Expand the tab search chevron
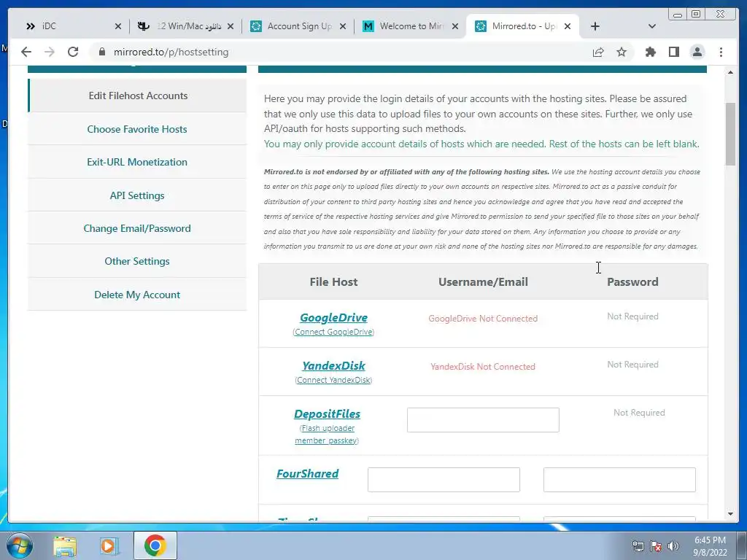The height and width of the screenshot is (560, 747). pos(652,26)
